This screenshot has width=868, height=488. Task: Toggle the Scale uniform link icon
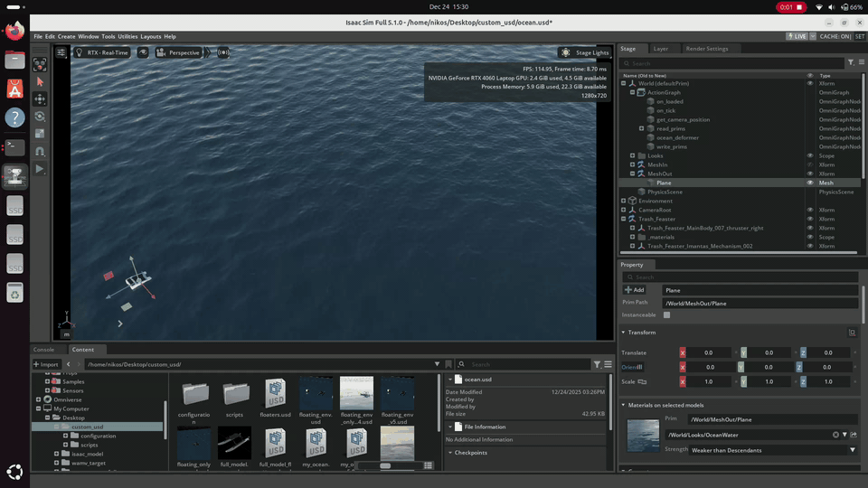tap(642, 381)
